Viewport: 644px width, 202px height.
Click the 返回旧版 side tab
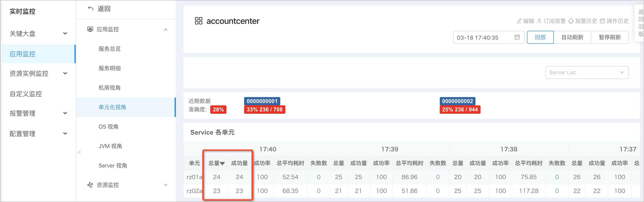click(x=640, y=23)
